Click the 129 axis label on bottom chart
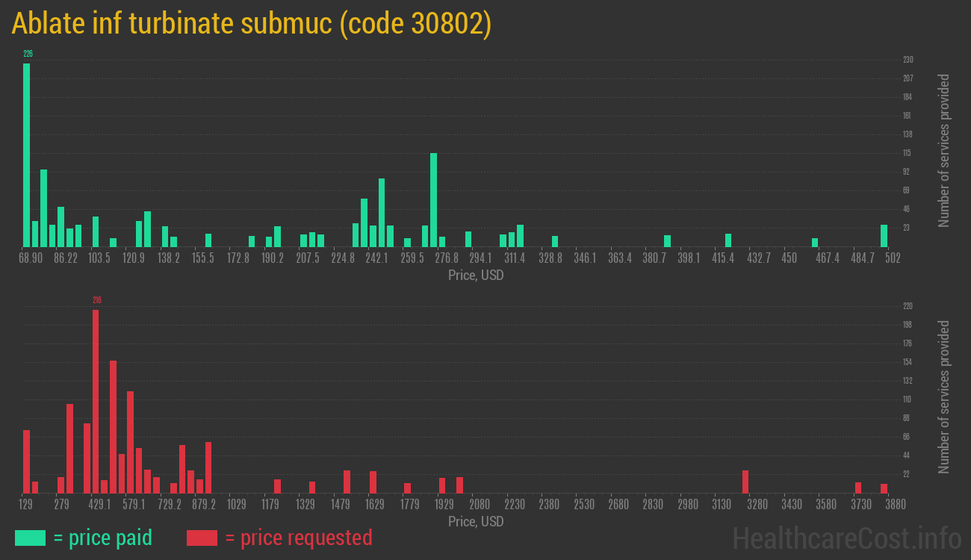The image size is (971, 560). click(27, 504)
